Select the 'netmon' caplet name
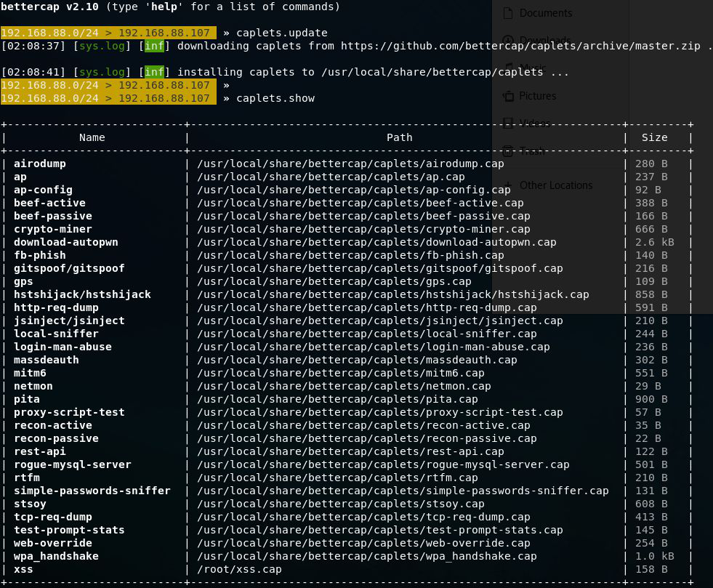The image size is (713, 588). 33,386
